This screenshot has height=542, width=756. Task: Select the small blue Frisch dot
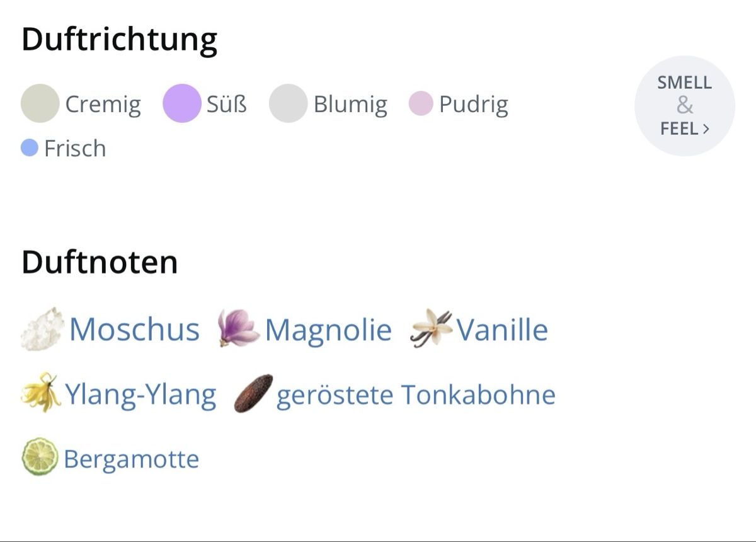[30, 147]
